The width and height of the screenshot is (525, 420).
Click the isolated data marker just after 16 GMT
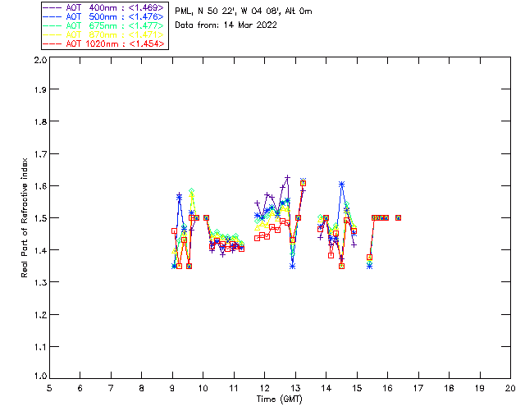coord(398,217)
